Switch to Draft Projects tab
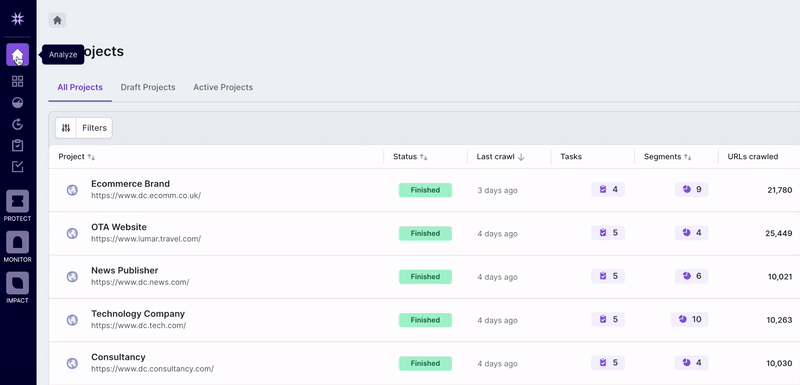This screenshot has width=800, height=385. click(148, 87)
